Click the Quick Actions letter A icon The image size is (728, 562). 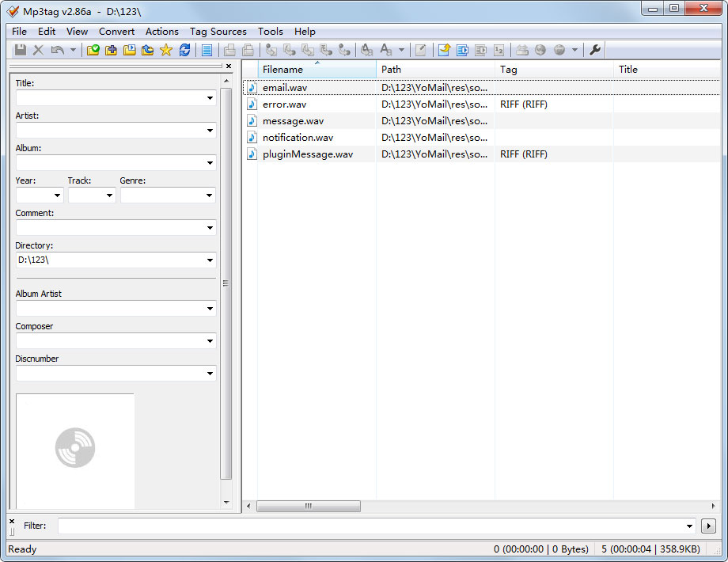(x=386, y=50)
